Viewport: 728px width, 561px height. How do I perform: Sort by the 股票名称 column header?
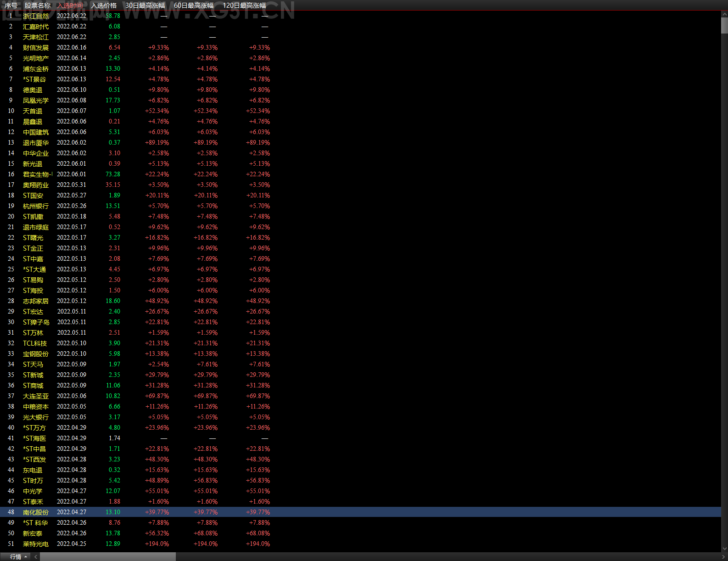tap(38, 6)
